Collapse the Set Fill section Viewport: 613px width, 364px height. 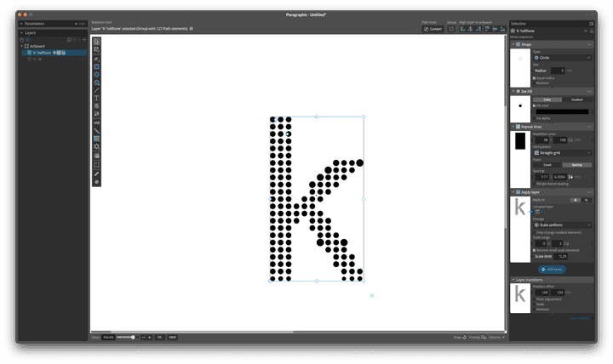[x=513, y=91]
